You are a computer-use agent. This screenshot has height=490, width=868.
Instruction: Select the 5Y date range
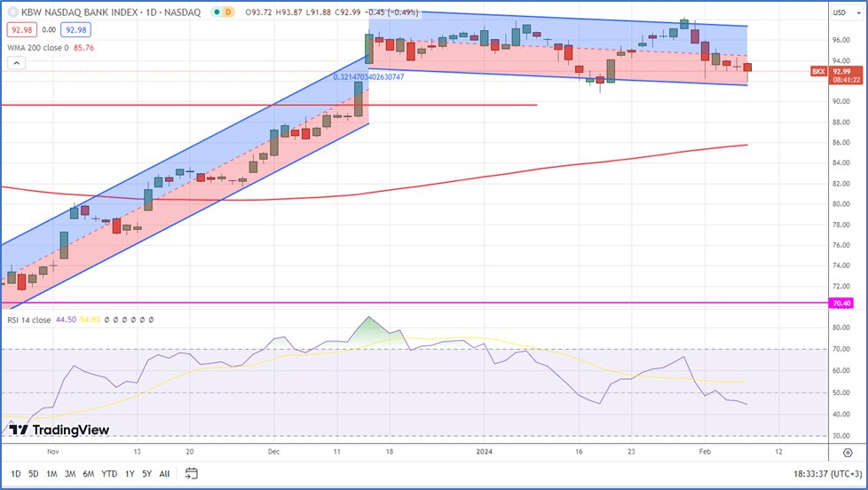point(146,473)
